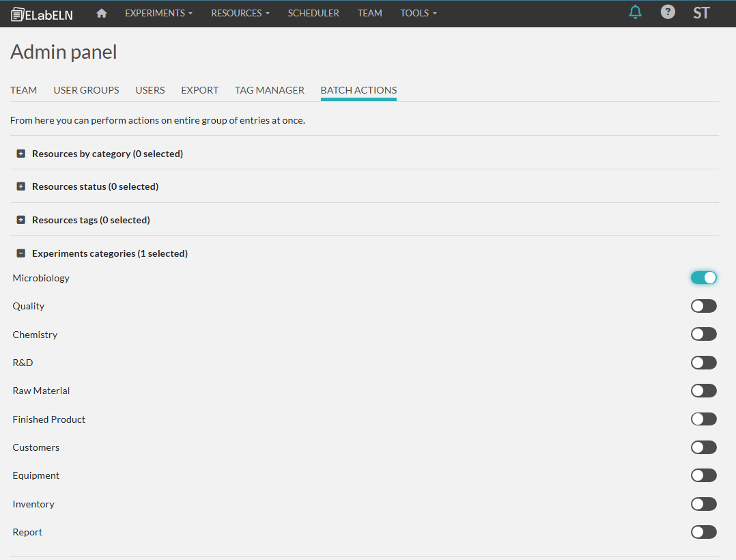Enable the Quality category toggle
The width and height of the screenshot is (736, 560).
(x=703, y=306)
